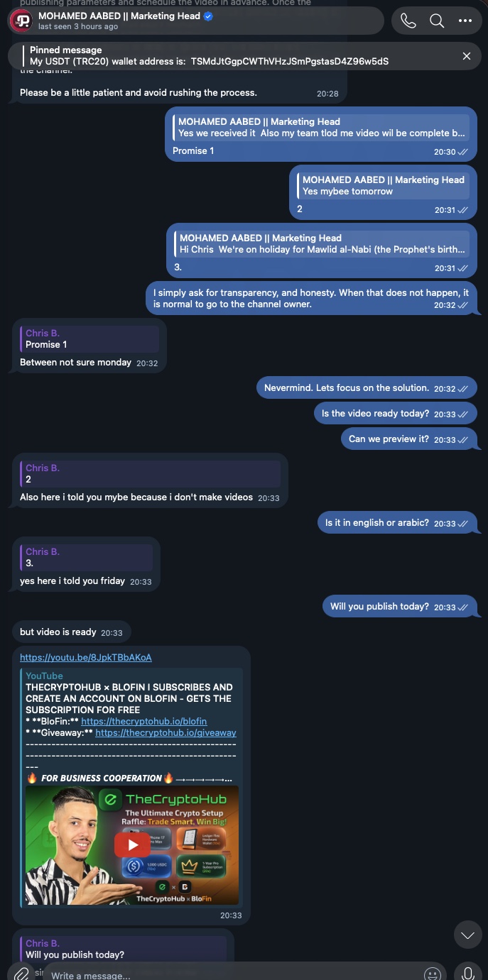The image size is (488, 980).
Task: Open the MOHAMED AABED profile avatar
Action: [x=23, y=21]
